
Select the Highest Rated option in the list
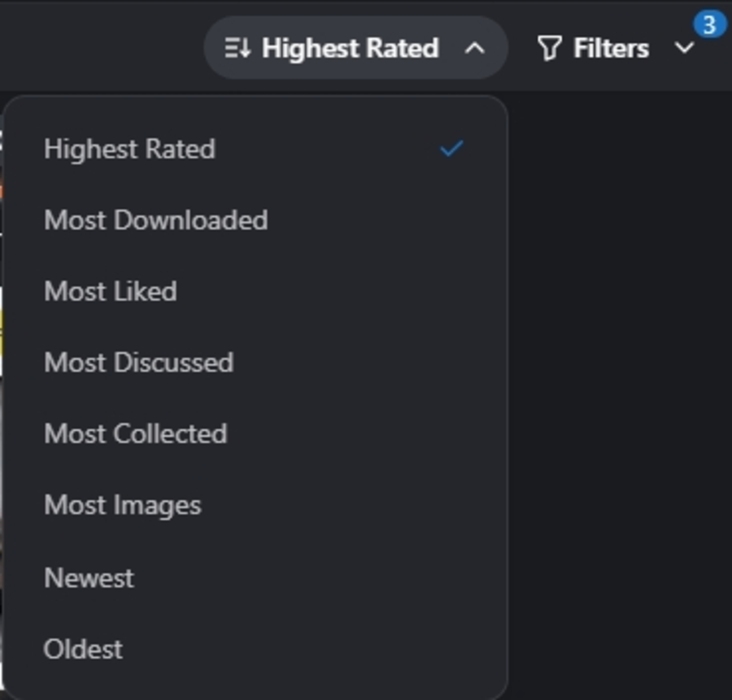coord(255,149)
